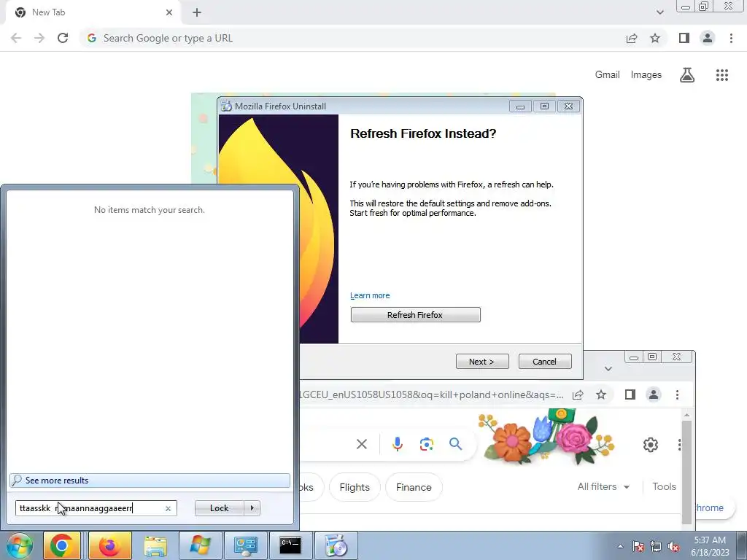Open the Command Prompt taskbar item
The height and width of the screenshot is (560, 747).
pos(290,545)
